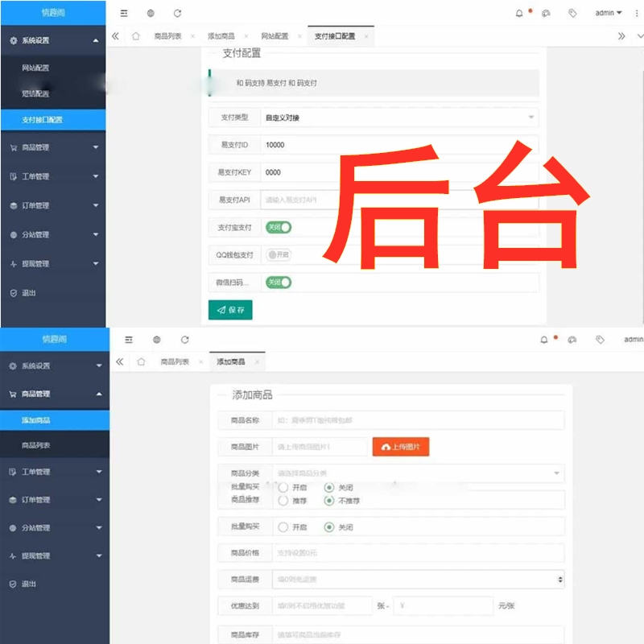Toggle the 支付宝支付 switch

tap(279, 228)
